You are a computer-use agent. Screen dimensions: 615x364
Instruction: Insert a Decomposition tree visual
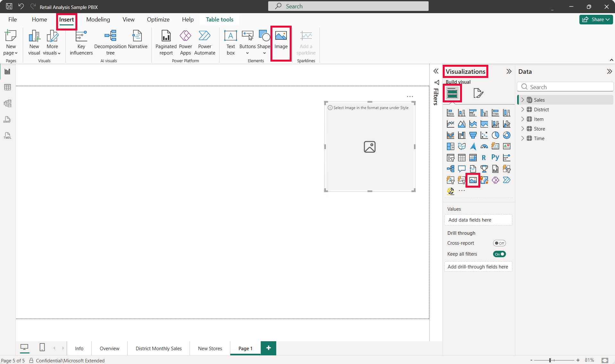110,43
